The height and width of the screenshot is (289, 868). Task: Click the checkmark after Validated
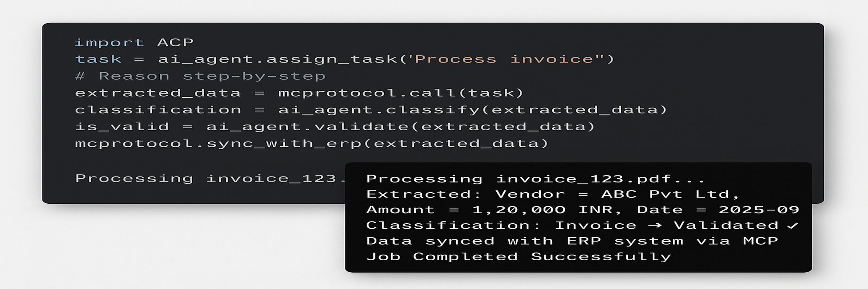(793, 226)
